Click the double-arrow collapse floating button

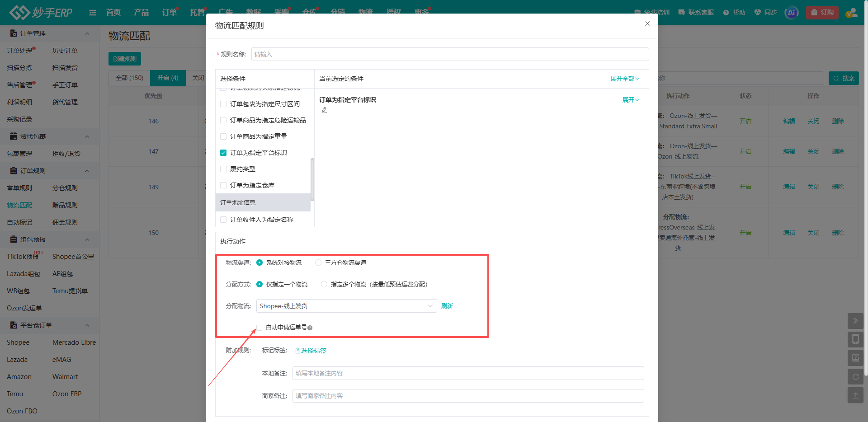point(855,321)
